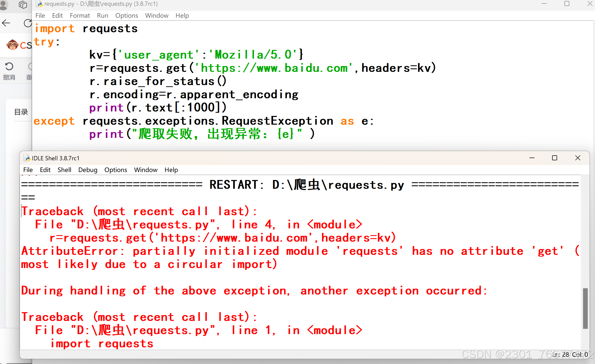
Task: Open the Format menu in the editor
Action: 80,15
